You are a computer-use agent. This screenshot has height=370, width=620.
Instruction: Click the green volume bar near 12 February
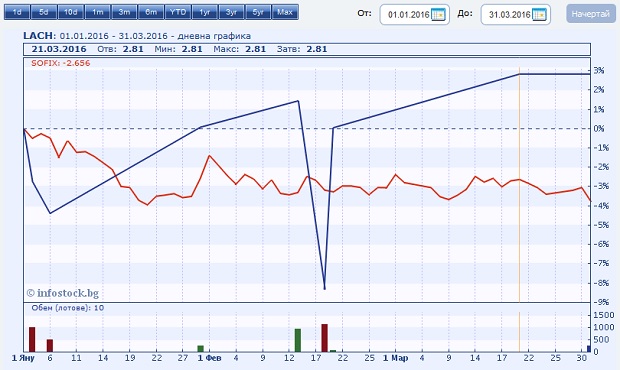pyautogui.click(x=298, y=340)
